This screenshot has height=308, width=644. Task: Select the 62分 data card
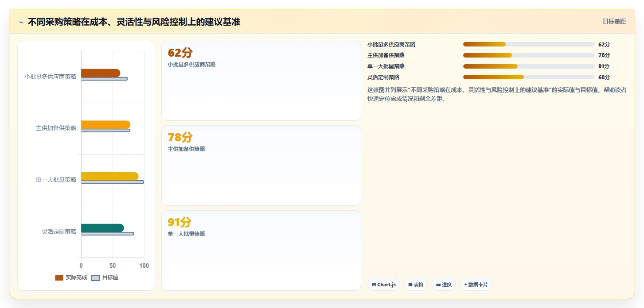[x=261, y=81]
